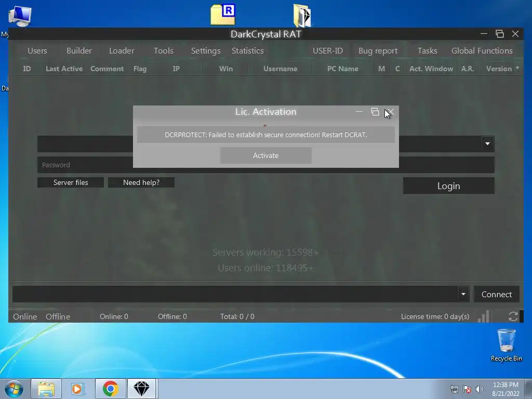Click the Need help? button

pyautogui.click(x=141, y=182)
